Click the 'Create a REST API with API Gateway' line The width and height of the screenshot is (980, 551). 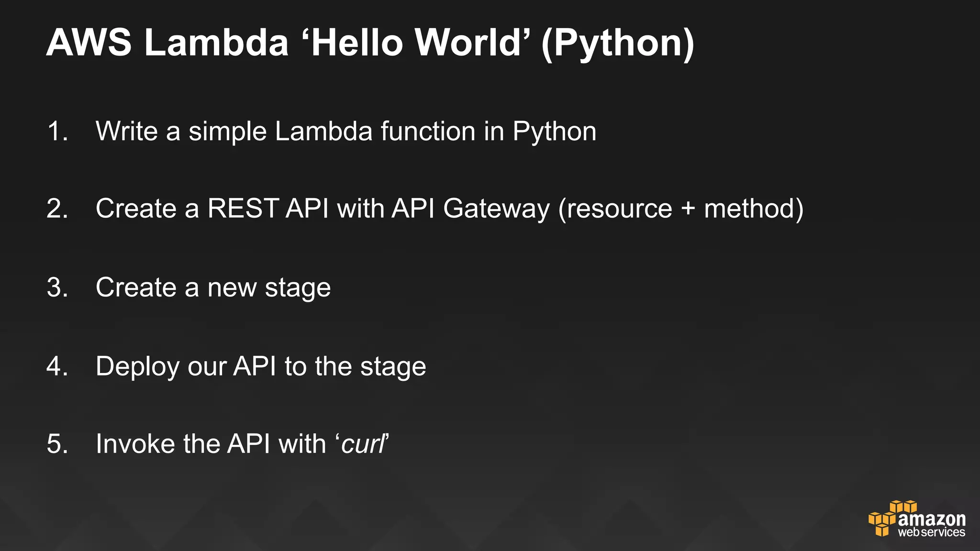[323, 209]
